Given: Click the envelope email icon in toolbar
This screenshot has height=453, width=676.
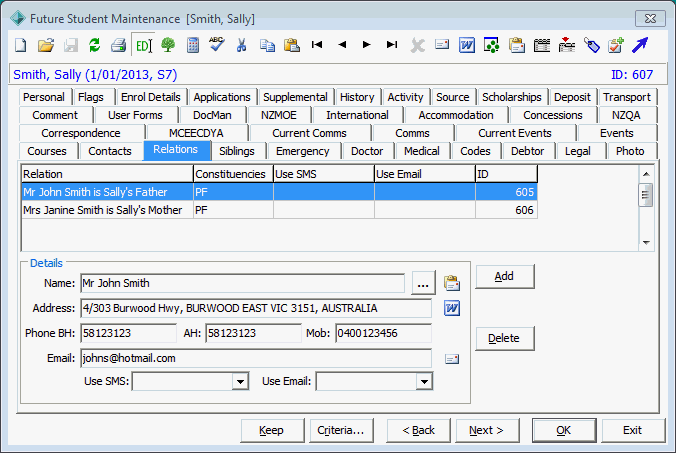Looking at the screenshot, I should tap(442, 44).
